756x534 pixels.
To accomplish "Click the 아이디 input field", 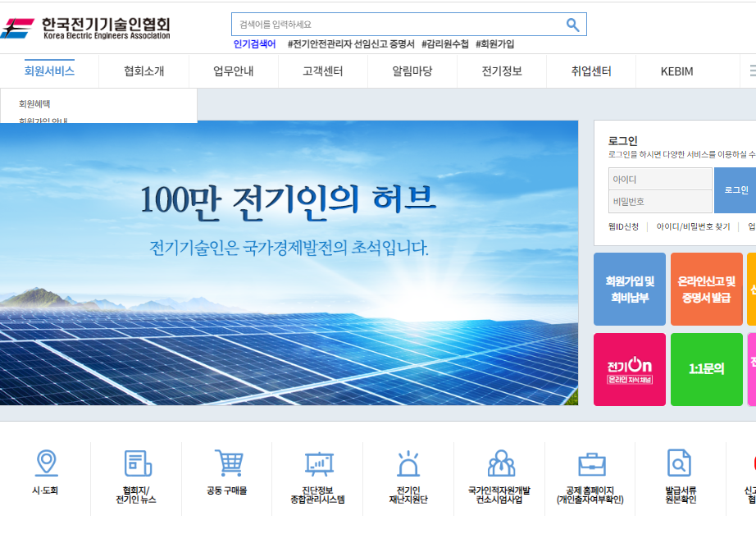I will 660,179.
